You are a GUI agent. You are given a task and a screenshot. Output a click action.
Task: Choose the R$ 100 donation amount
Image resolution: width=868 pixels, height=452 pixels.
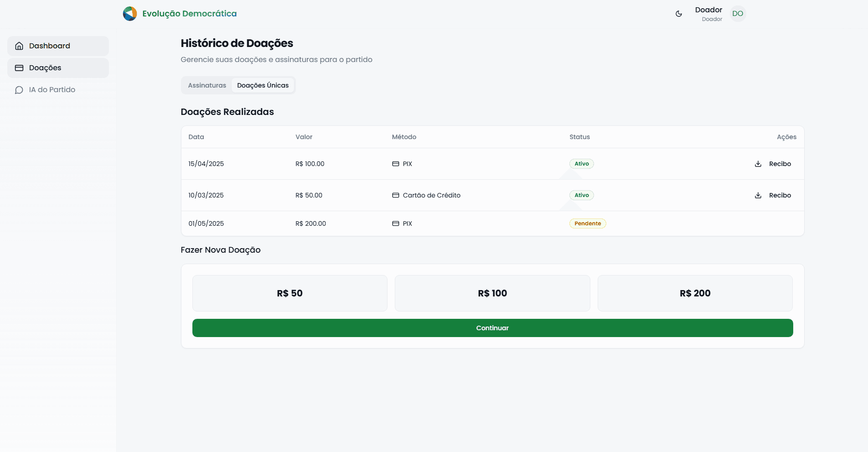(492, 293)
